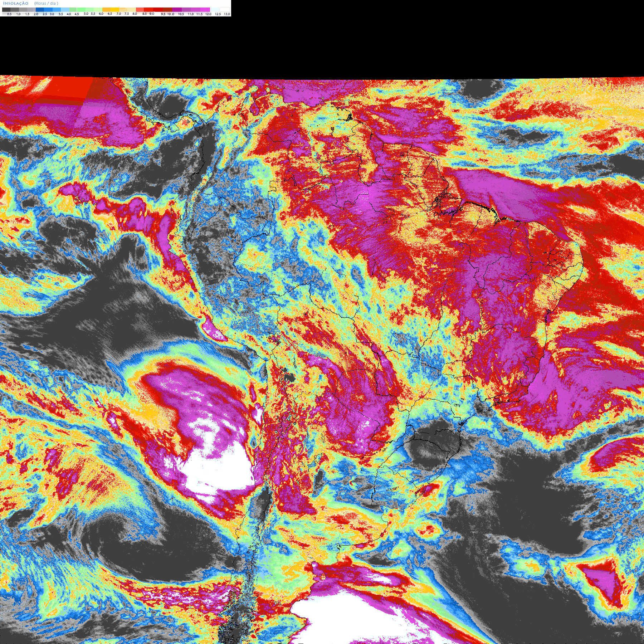Click the 6.5 legend value
Image resolution: width=644 pixels, height=644 pixels.
pyautogui.click(x=110, y=14)
